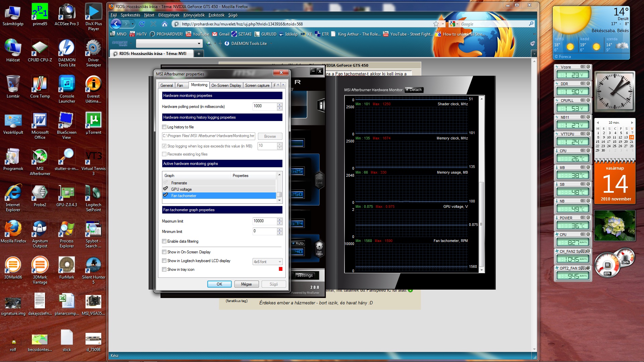
Task: Open the 4x6 font dropdown
Action: coord(267,262)
